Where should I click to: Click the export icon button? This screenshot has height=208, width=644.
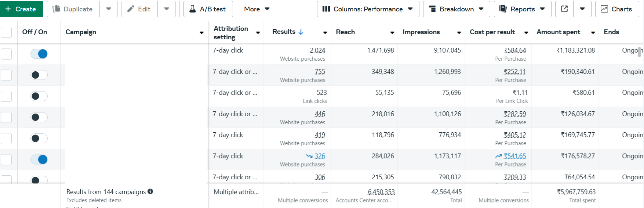[x=564, y=9]
